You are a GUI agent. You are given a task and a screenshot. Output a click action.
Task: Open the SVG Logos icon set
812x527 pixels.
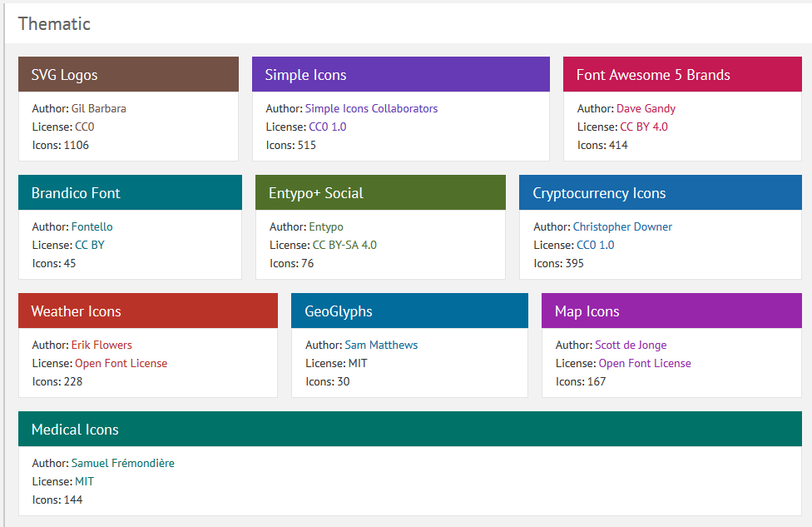[128, 74]
